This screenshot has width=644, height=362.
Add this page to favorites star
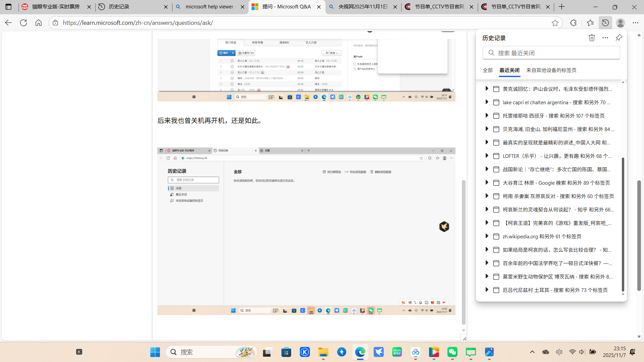[x=555, y=23]
